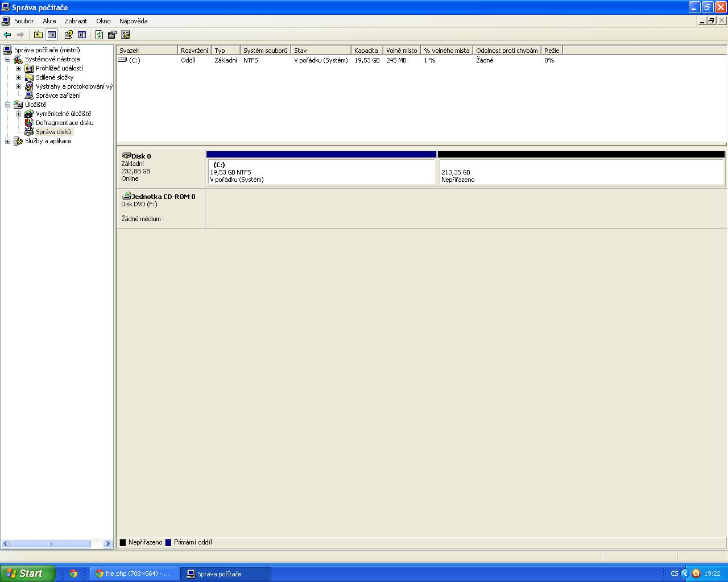The width and height of the screenshot is (728, 582).
Task: Click the Odolnost proti chybám column header
Action: coord(507,51)
